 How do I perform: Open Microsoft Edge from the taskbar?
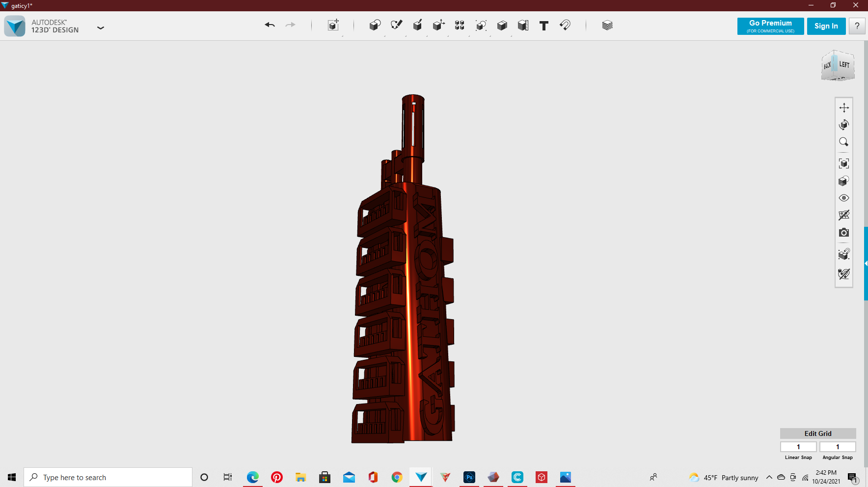pos(253,477)
